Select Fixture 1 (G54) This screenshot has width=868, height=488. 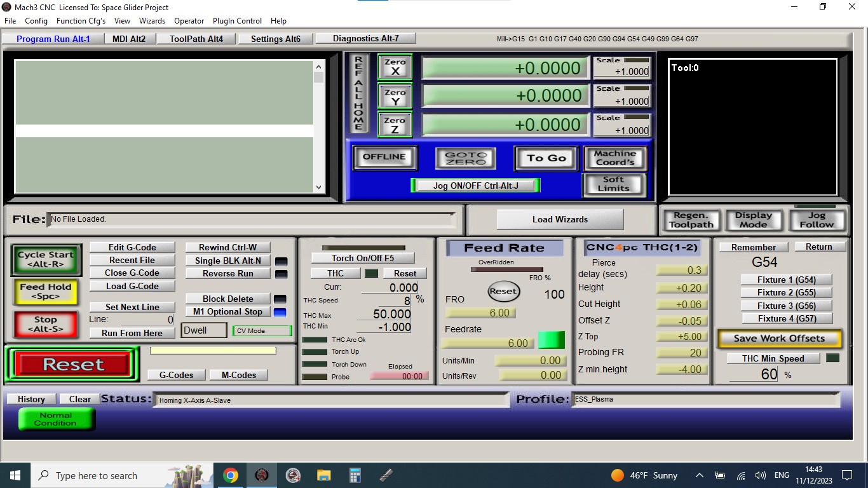point(786,280)
